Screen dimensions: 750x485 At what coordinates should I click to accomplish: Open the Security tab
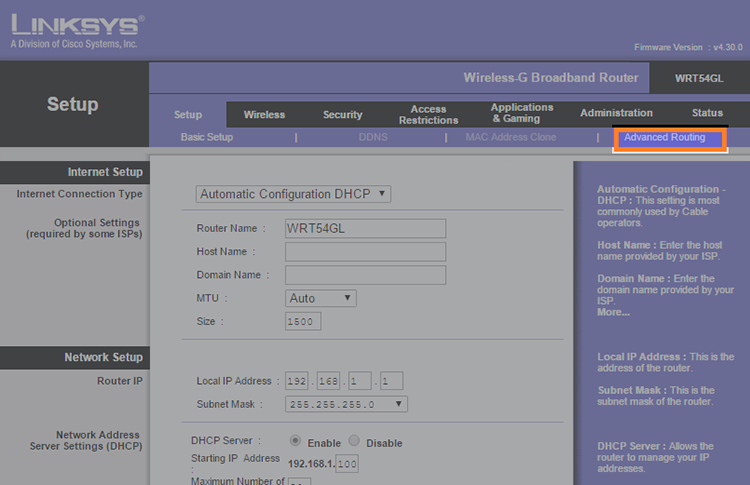[342, 115]
